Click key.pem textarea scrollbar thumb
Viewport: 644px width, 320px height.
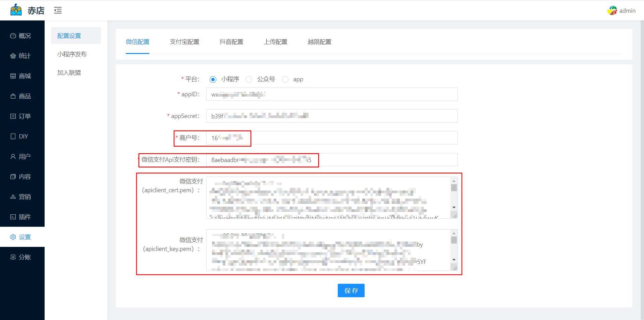tap(454, 240)
